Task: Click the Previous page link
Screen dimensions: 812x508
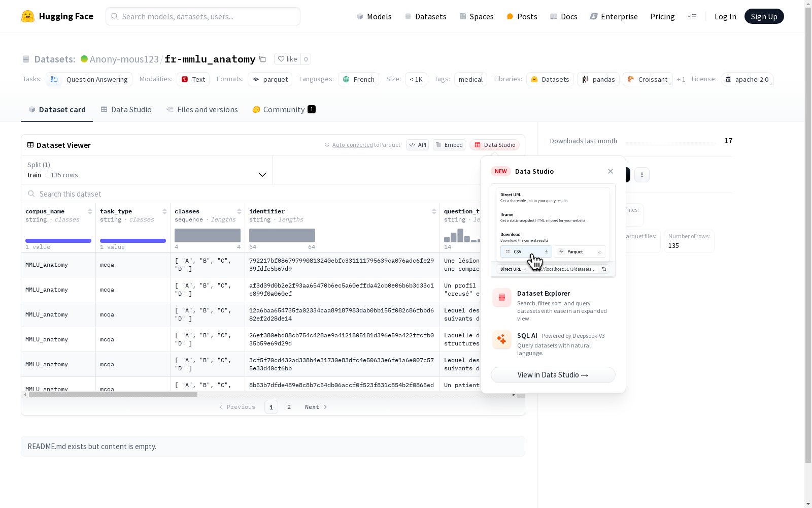Action: [237, 407]
